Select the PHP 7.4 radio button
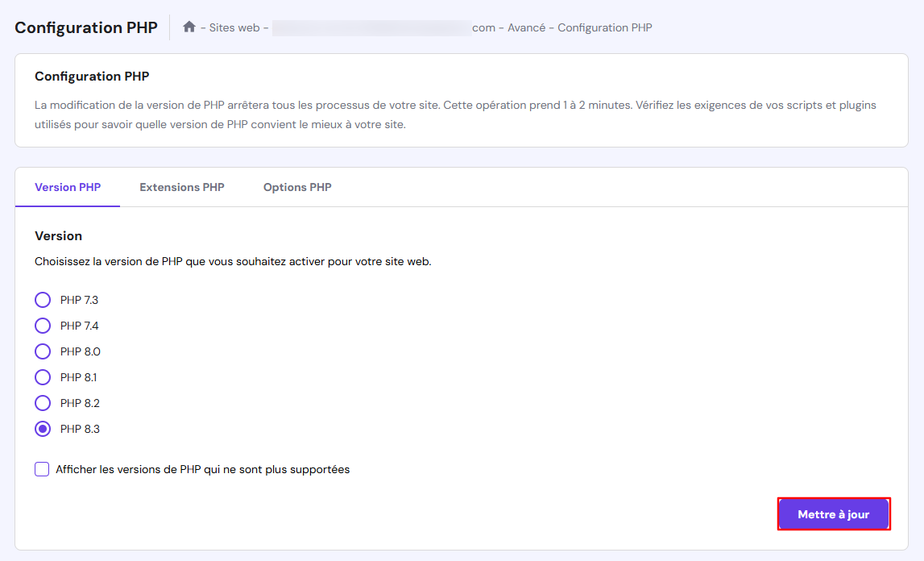The width and height of the screenshot is (924, 561). point(43,326)
